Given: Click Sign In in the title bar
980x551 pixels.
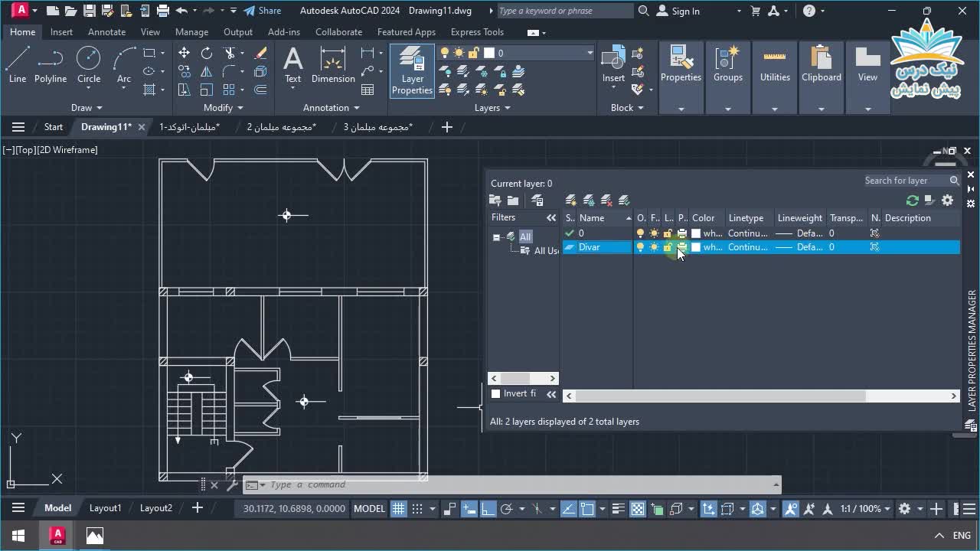Looking at the screenshot, I should click(678, 11).
